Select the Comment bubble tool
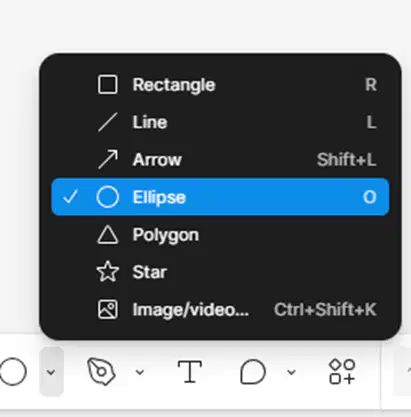This screenshot has width=411, height=417. 253,372
